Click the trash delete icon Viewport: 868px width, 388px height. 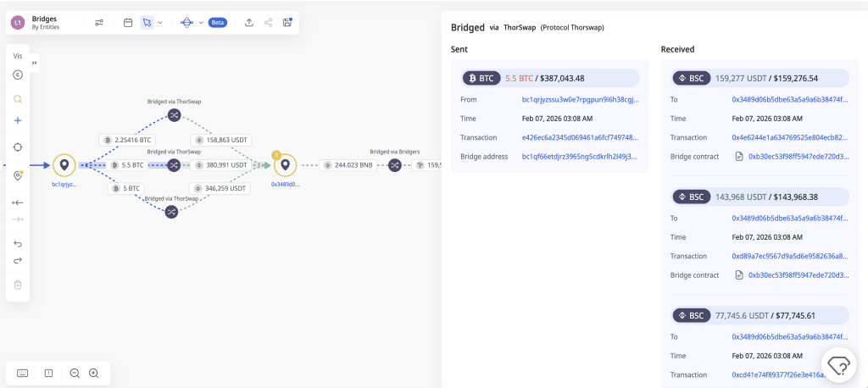(x=18, y=285)
